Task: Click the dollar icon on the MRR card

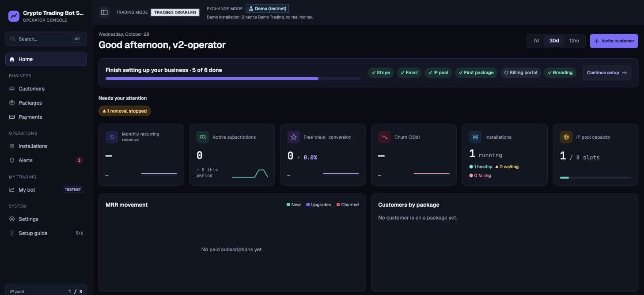Action: pos(112,137)
